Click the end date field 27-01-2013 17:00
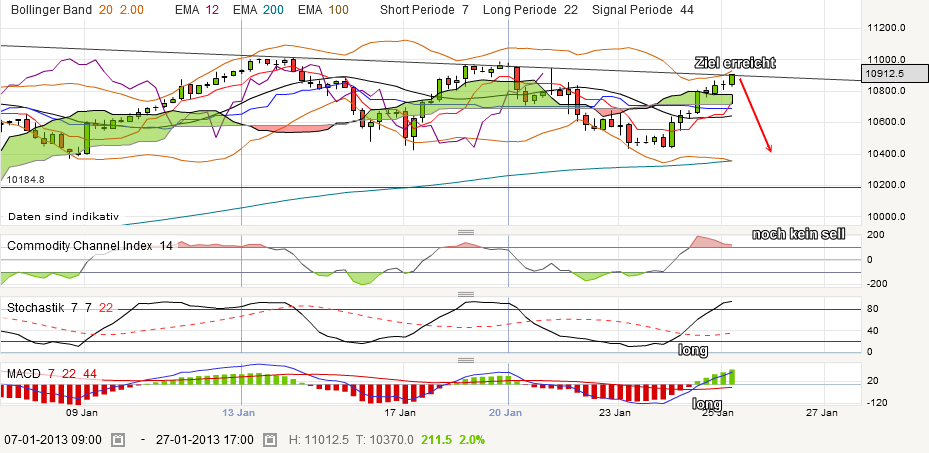The image size is (929, 453). [205, 440]
